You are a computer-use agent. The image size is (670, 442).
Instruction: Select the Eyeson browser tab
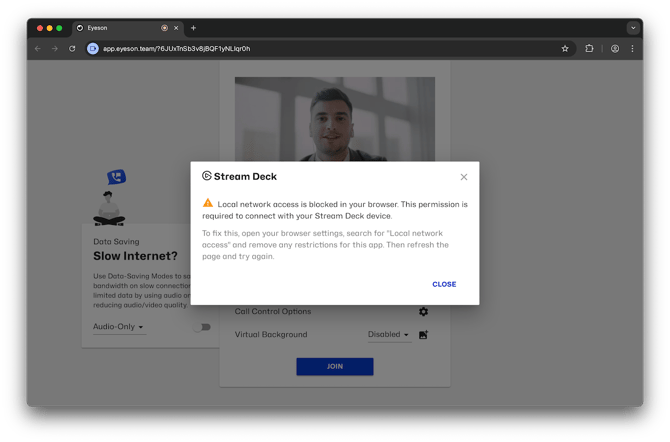tap(127, 28)
